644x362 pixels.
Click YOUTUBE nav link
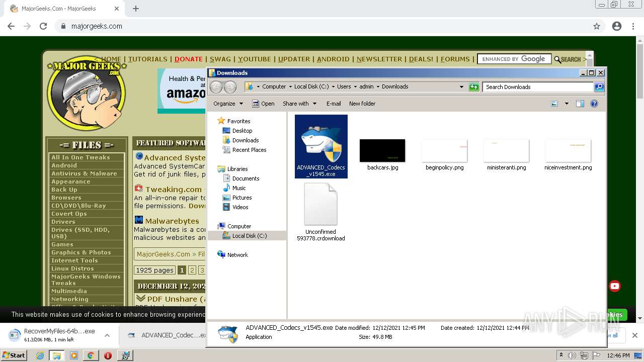[255, 59]
